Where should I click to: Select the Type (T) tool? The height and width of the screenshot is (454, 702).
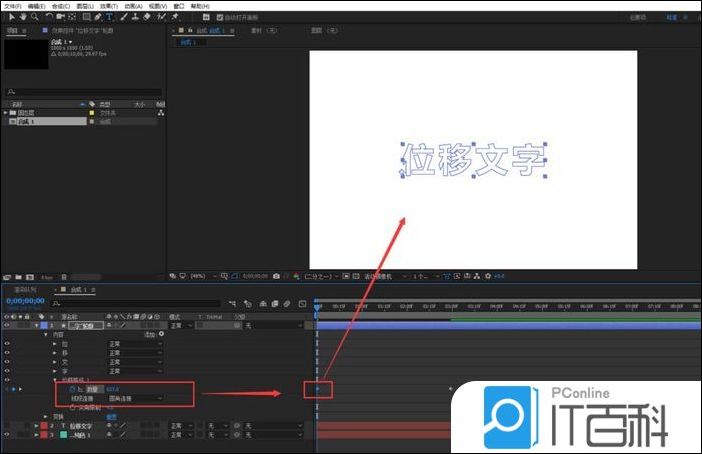coord(109,17)
